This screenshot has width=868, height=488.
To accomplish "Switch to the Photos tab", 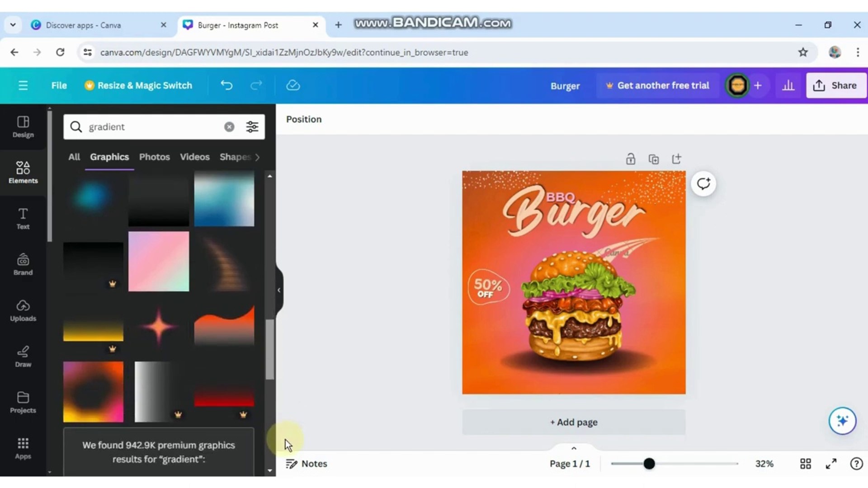I will (154, 157).
